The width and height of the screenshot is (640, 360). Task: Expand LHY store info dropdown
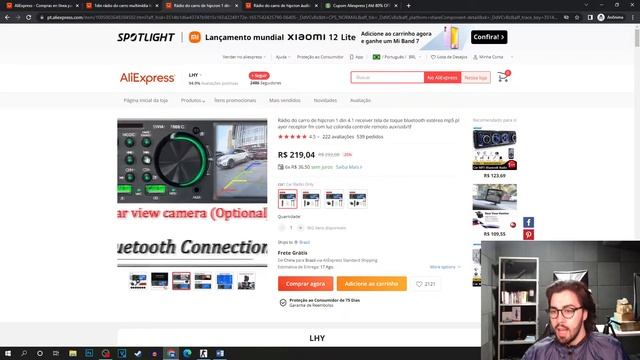point(195,75)
